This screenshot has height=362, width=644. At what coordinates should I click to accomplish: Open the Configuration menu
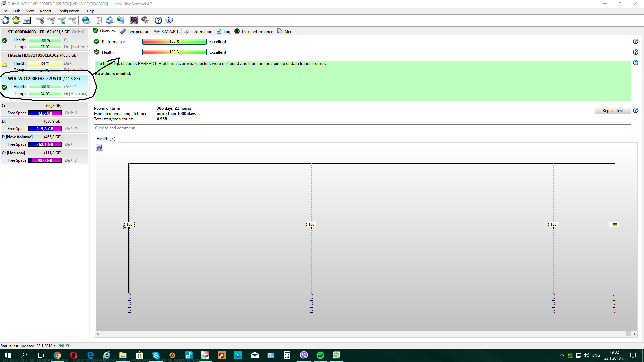68,11
